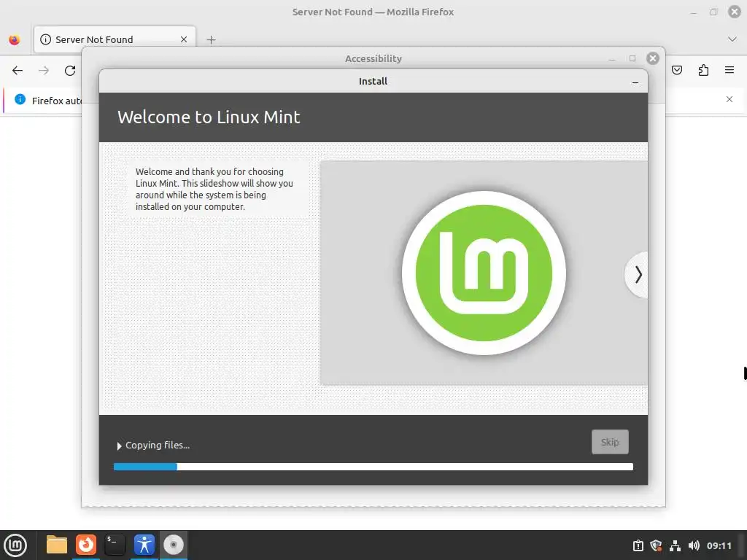Open Firefox list all tabs dropdown

pos(732,39)
